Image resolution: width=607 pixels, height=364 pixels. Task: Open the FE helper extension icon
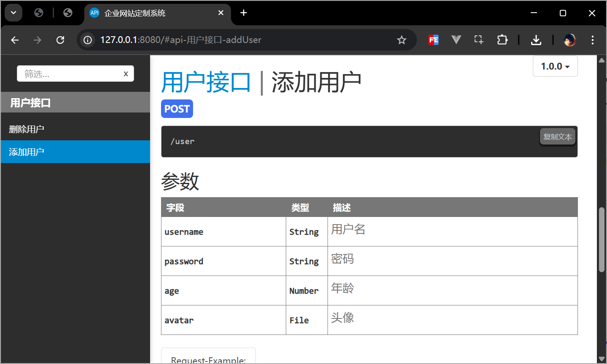433,40
